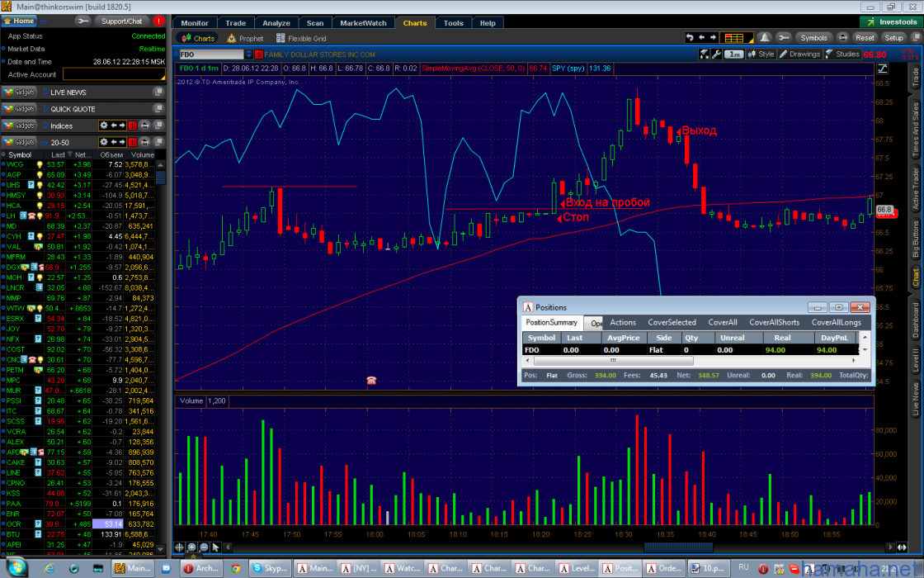This screenshot has width=924, height=578.
Task: Detach the 20-50 watchlist gadget
Action: pyautogui.click(x=158, y=142)
